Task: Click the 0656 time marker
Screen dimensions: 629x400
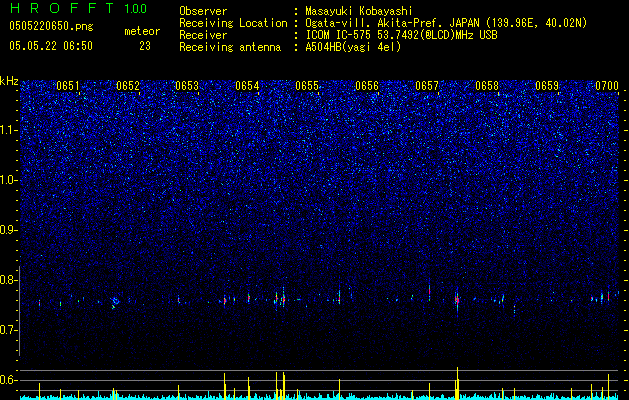Action: pos(367,86)
